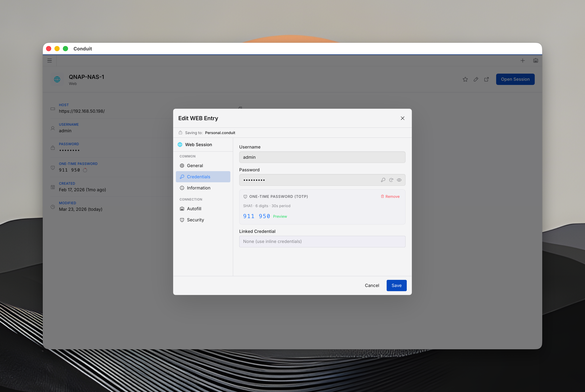Image resolution: width=585 pixels, height=392 pixels.
Task: Click the gear icon beside General
Action: tap(182, 165)
